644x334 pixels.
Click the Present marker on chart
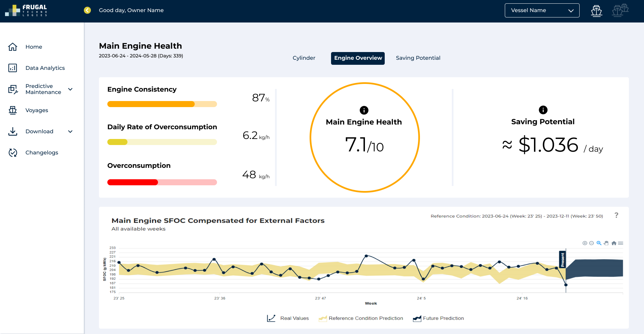coord(562,259)
